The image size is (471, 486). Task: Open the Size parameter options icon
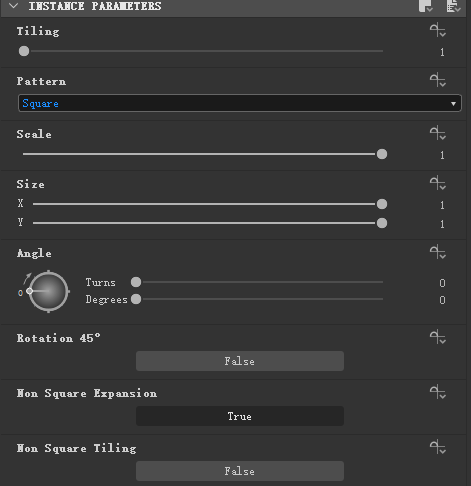pos(438,183)
